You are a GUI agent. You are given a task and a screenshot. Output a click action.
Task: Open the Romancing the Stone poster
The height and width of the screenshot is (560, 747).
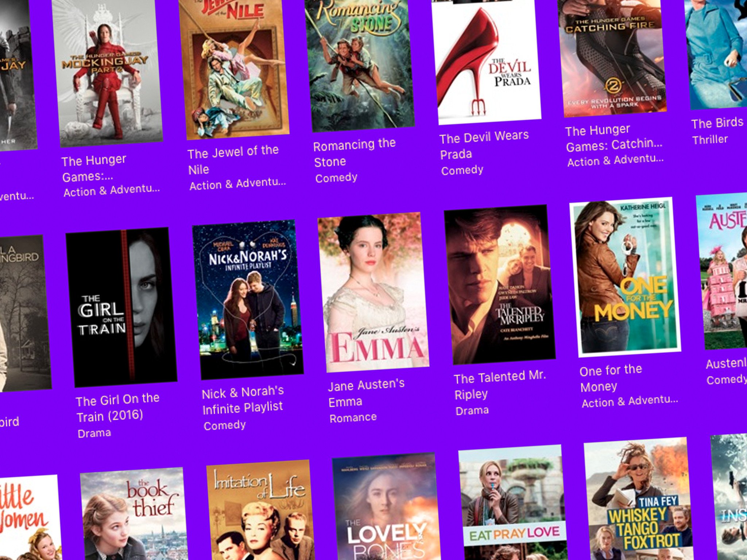point(359,64)
